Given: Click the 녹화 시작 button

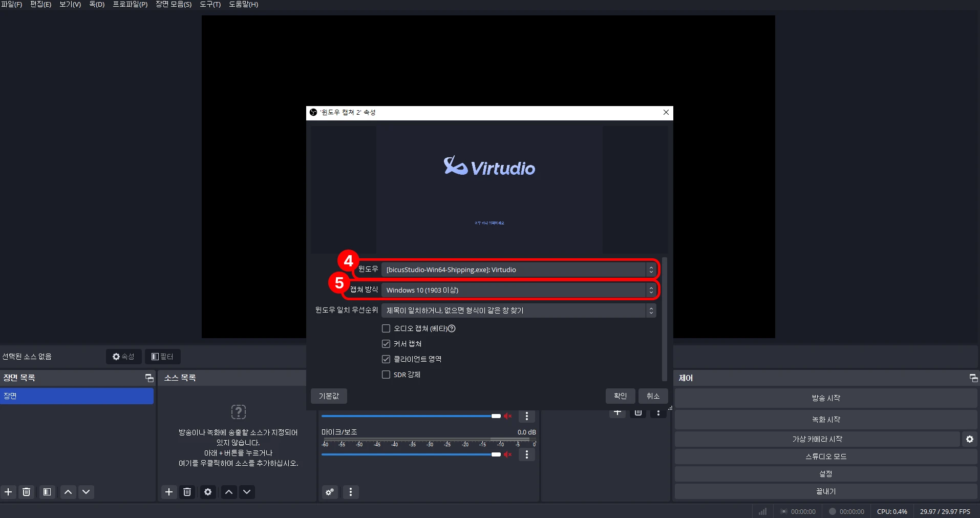Looking at the screenshot, I should coord(826,420).
